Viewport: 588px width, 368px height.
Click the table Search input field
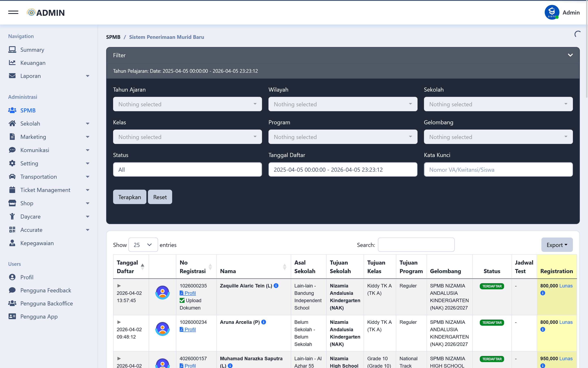pyautogui.click(x=416, y=245)
